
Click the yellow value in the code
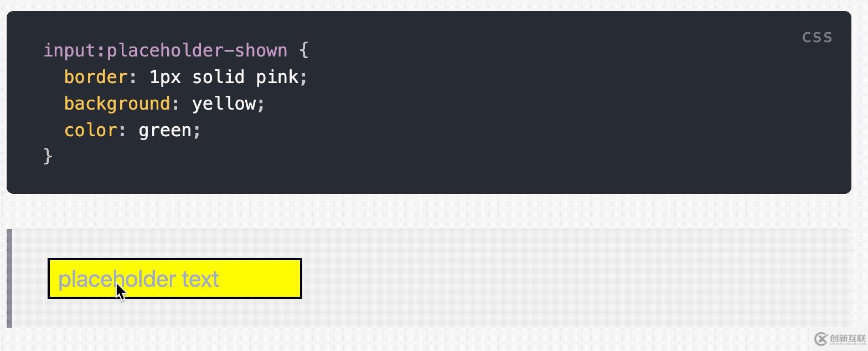point(224,104)
